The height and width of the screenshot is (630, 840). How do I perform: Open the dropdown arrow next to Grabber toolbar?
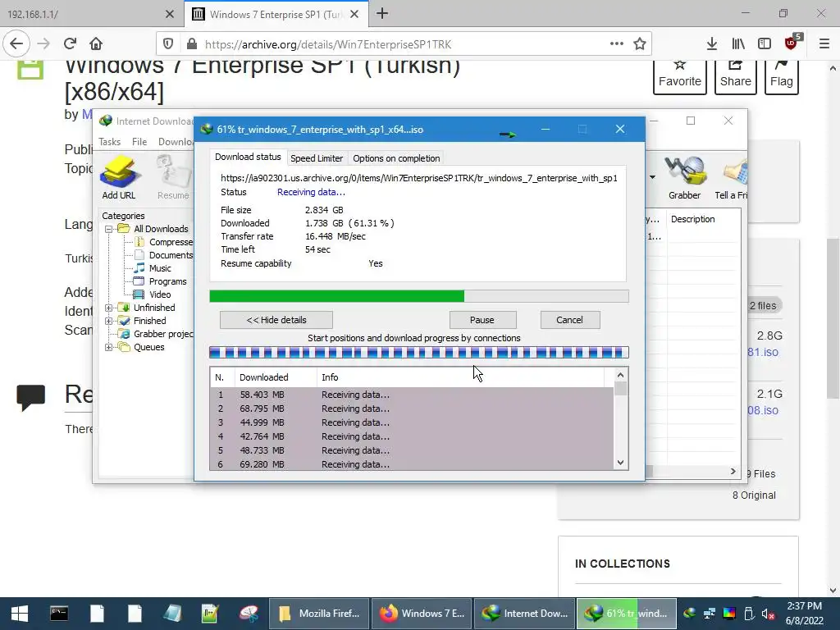652,177
